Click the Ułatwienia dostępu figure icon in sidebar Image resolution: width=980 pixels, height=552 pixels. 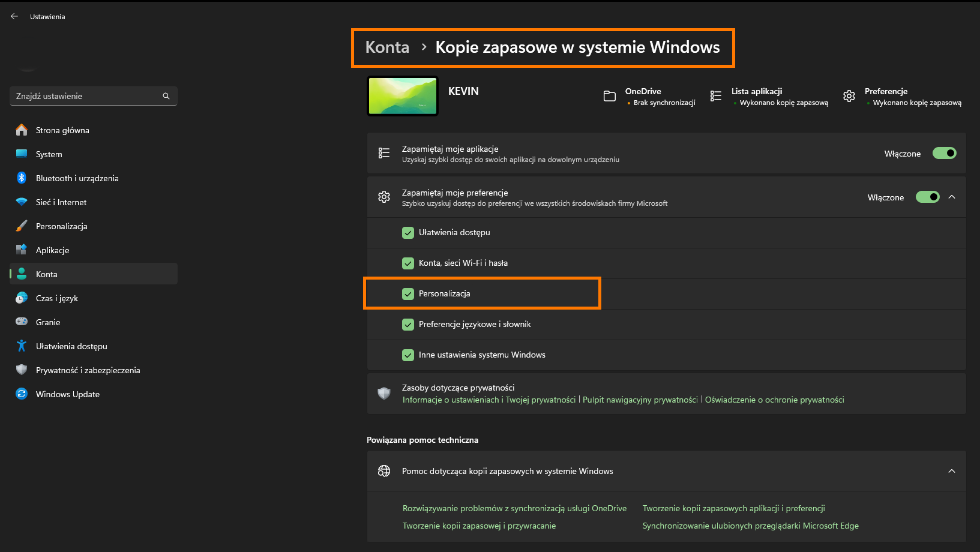[22, 346]
